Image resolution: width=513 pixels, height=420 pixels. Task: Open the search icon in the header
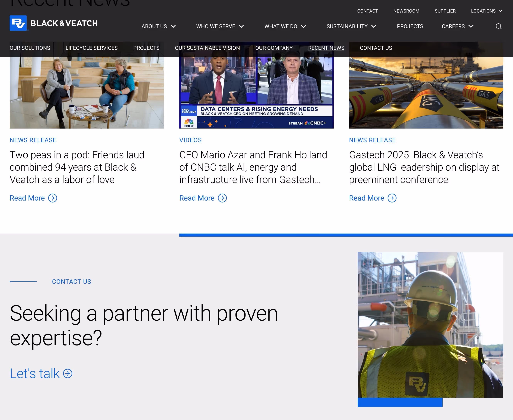tap(499, 26)
